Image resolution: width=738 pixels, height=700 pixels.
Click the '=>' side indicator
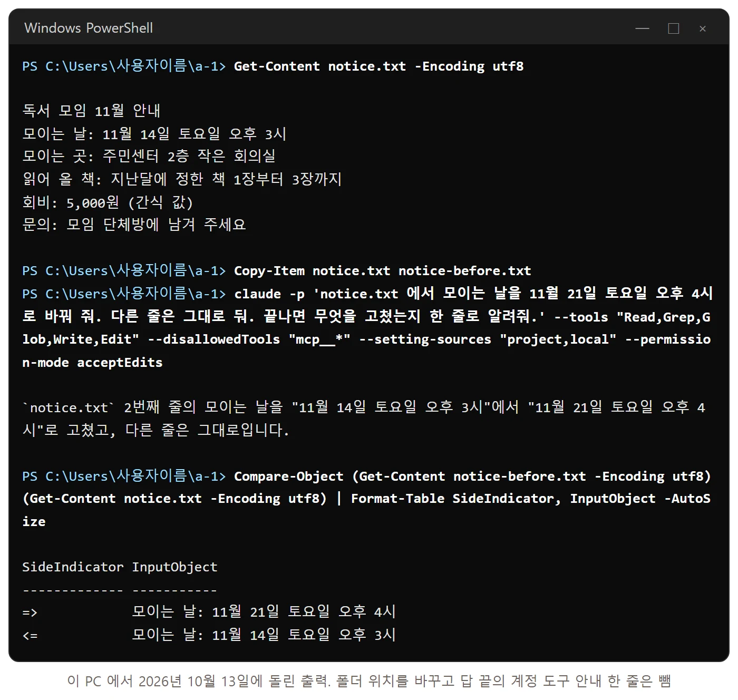click(30, 612)
